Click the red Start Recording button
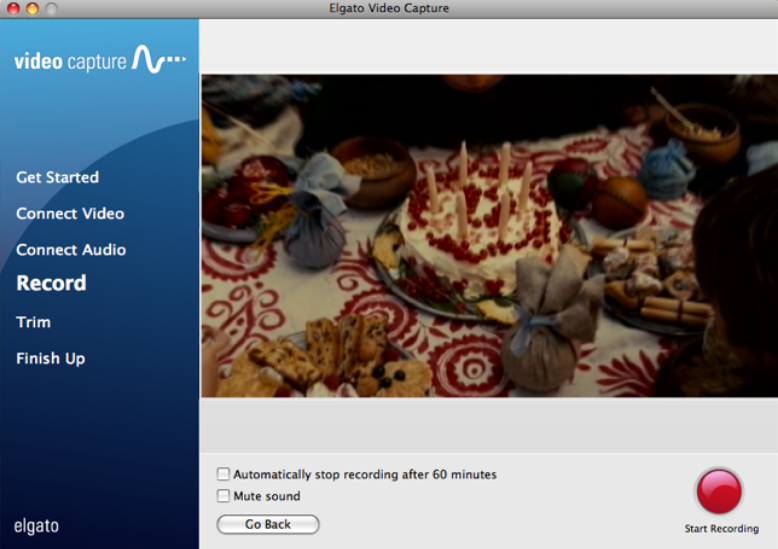This screenshot has width=778, height=549. coord(719,491)
